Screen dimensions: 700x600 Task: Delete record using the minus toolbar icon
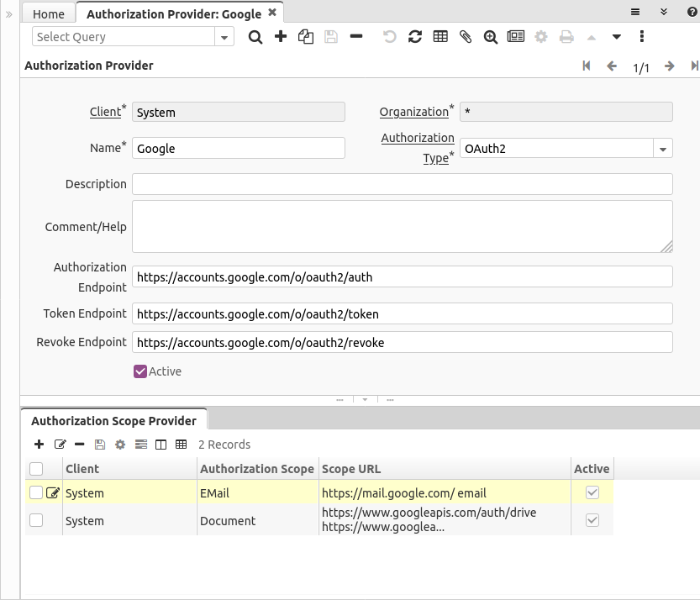pyautogui.click(x=357, y=37)
